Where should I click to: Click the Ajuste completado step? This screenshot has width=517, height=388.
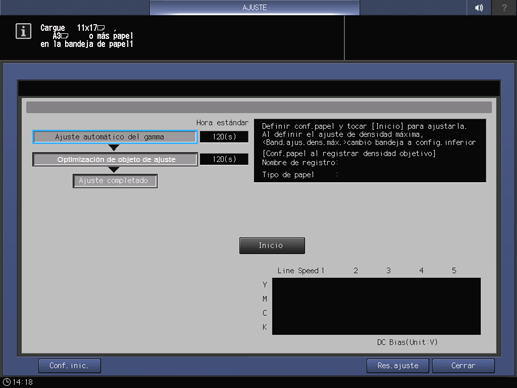click(115, 181)
